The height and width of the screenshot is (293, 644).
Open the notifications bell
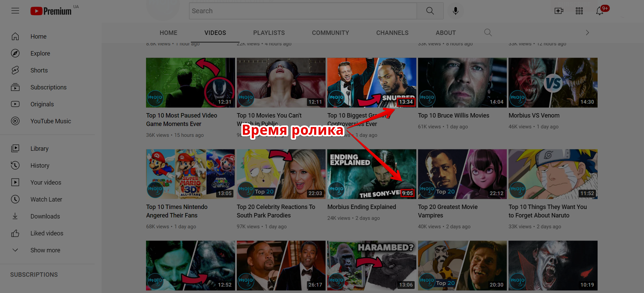click(x=600, y=11)
